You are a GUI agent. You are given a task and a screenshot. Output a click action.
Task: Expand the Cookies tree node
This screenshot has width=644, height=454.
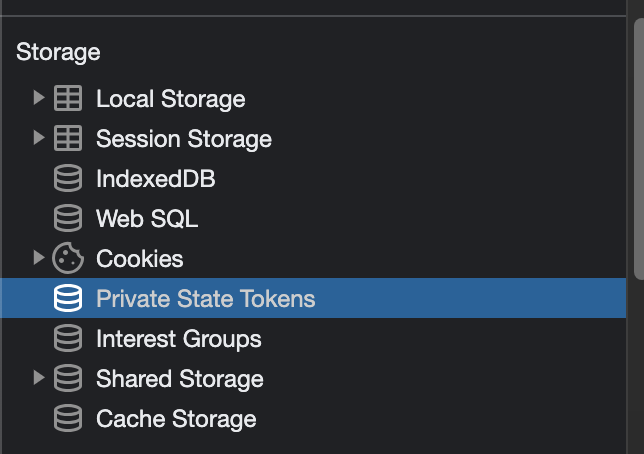pos(39,258)
